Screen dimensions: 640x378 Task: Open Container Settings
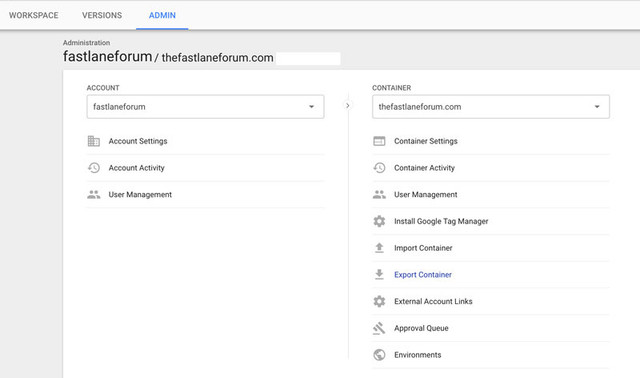tap(426, 141)
